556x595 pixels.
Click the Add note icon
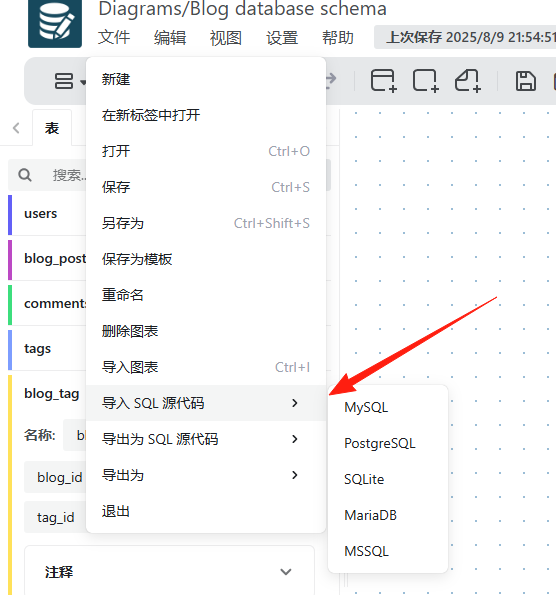pos(468,80)
